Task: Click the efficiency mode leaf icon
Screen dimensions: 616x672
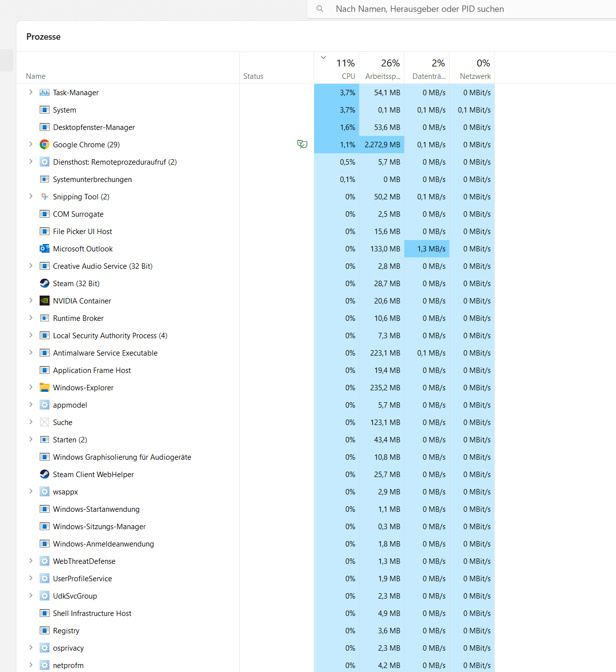Action: coord(302,144)
